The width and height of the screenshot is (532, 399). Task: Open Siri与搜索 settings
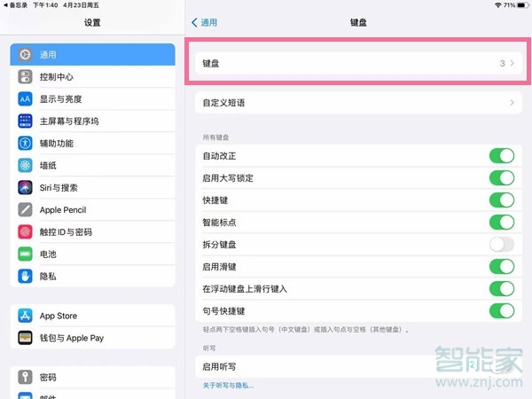click(92, 187)
